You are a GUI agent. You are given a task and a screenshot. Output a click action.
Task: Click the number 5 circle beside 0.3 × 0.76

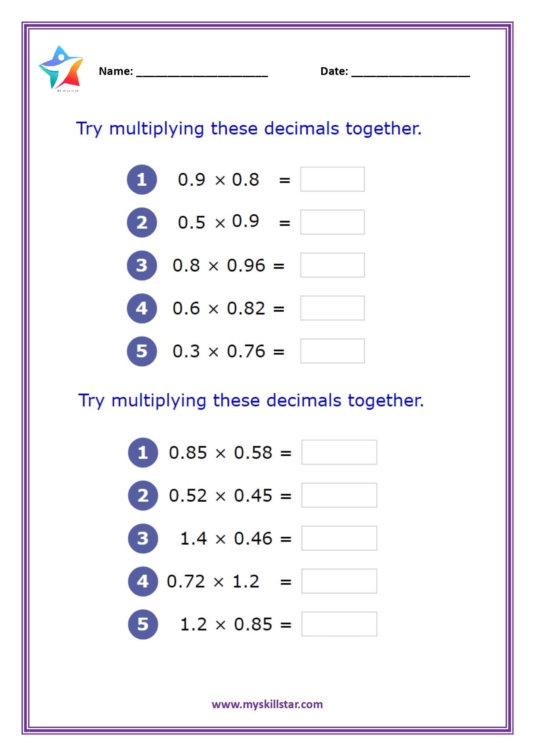point(142,351)
